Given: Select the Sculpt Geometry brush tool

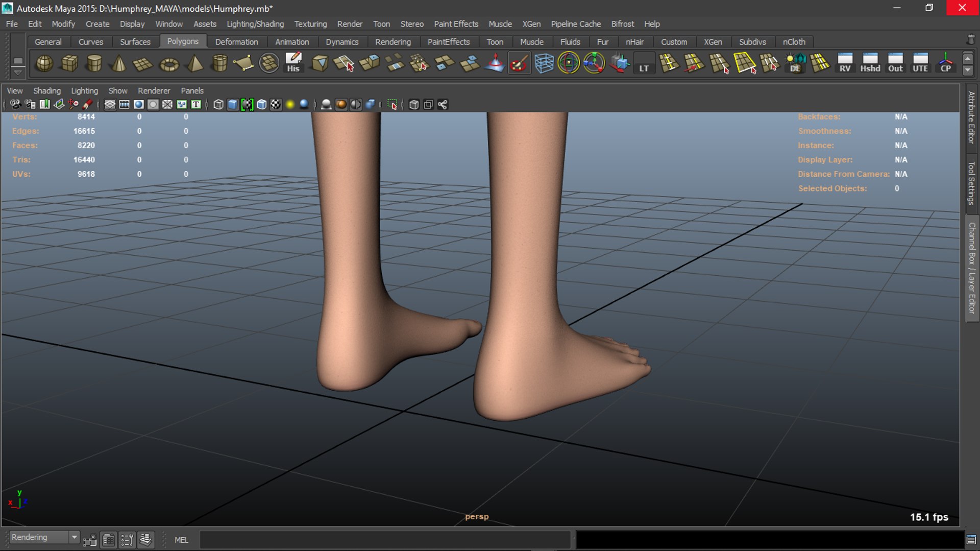Looking at the screenshot, I should [x=519, y=63].
